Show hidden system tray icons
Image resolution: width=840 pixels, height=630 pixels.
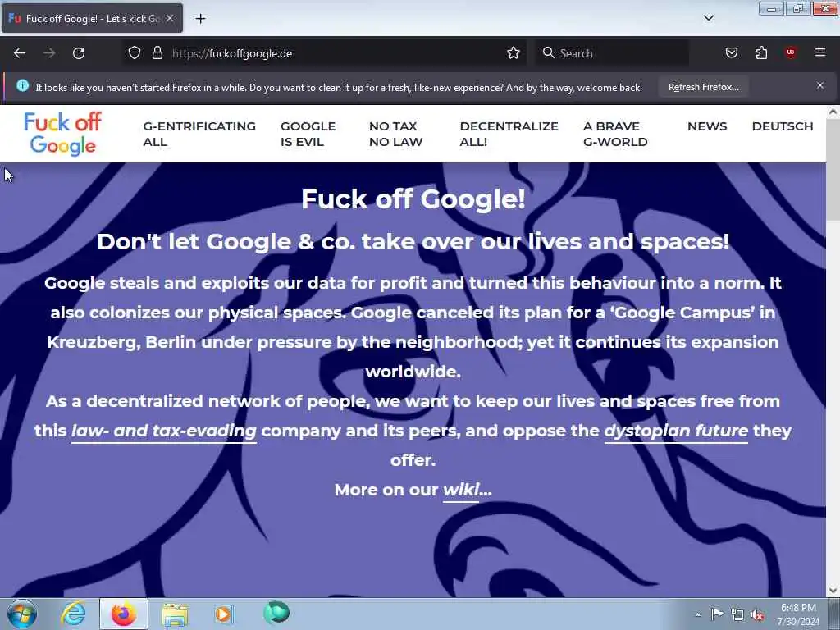point(697,614)
